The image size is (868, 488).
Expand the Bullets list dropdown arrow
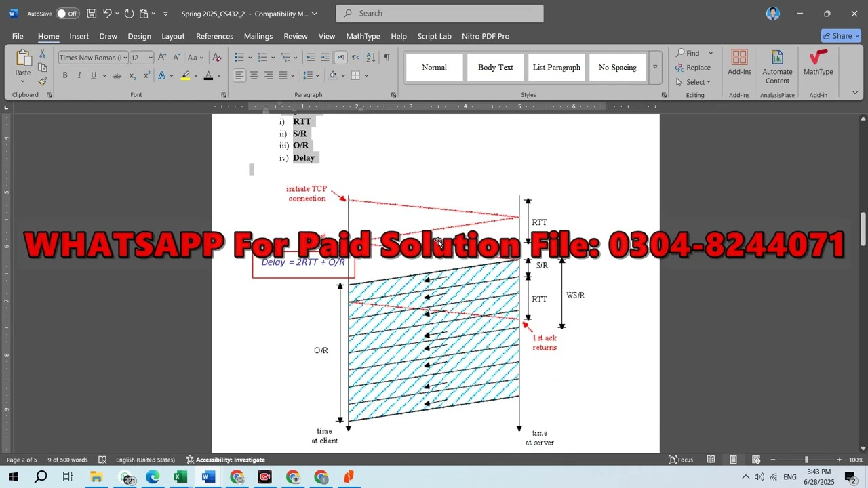[250, 58]
